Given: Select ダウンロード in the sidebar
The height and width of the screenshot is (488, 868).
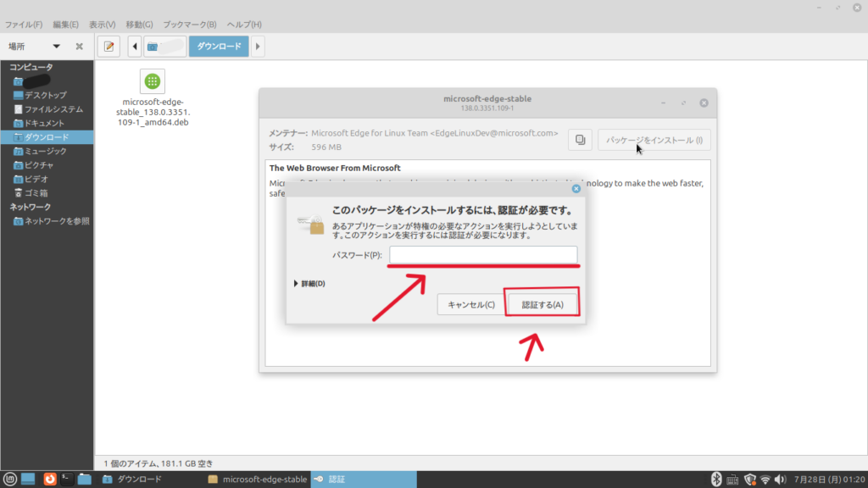Looking at the screenshot, I should 47,137.
